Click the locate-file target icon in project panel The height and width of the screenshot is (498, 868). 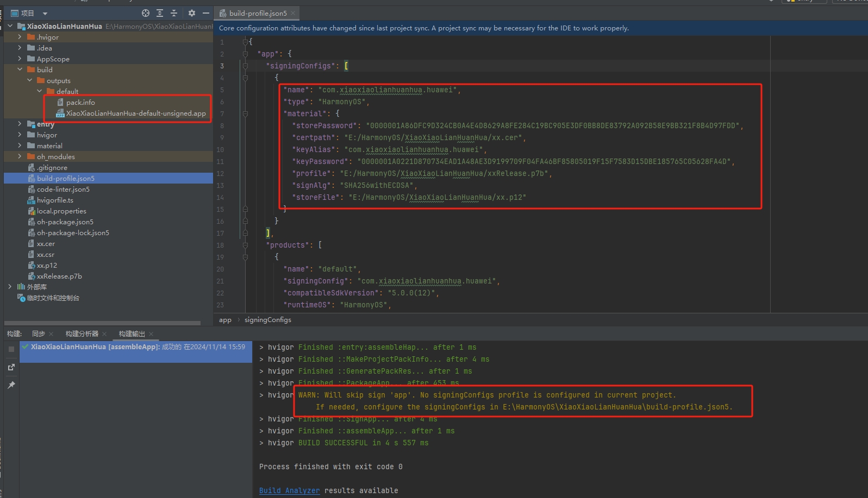point(146,13)
